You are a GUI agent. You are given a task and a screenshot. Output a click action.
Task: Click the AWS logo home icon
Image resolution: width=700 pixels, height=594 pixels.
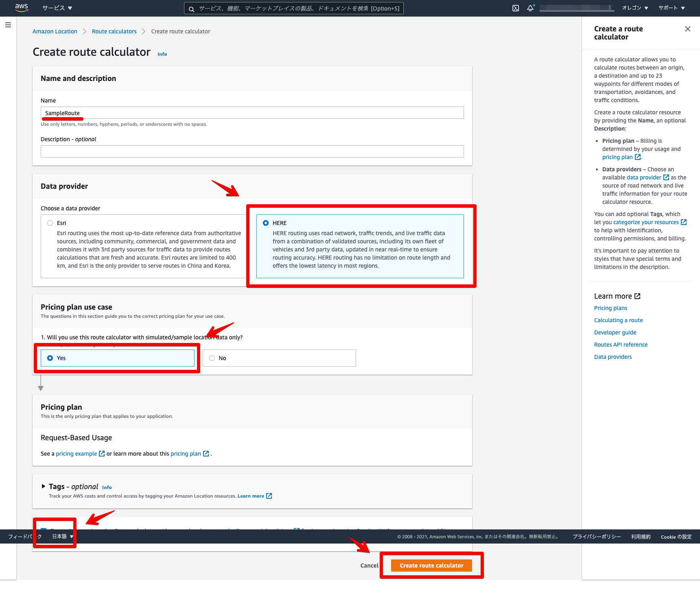[21, 8]
